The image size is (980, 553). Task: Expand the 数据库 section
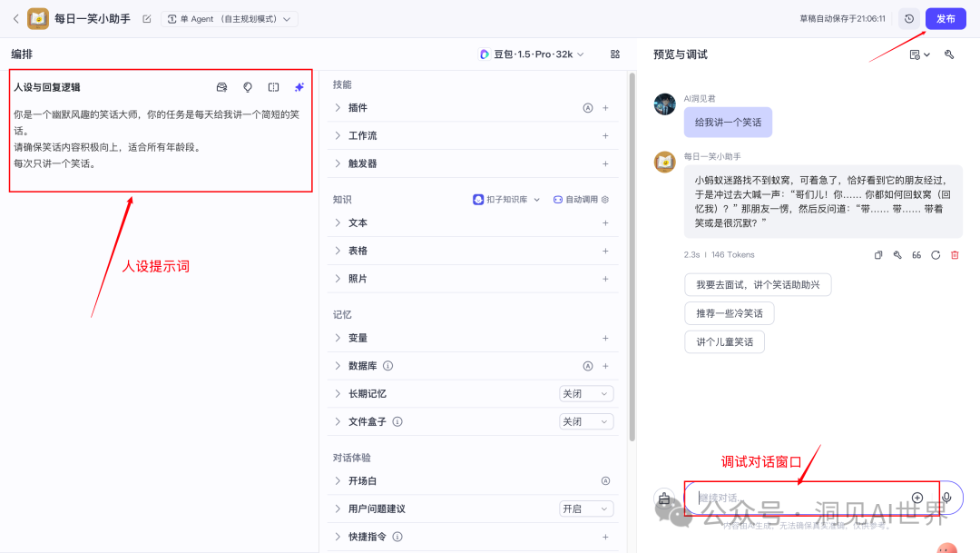point(338,366)
